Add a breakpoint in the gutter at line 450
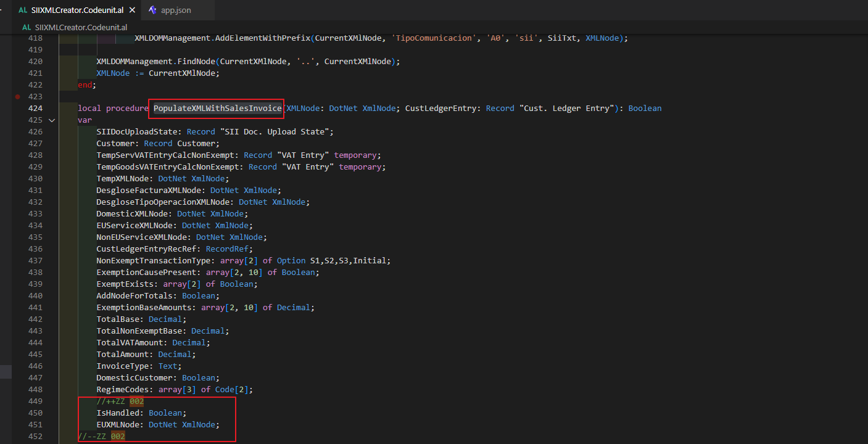868x444 pixels. click(x=18, y=413)
